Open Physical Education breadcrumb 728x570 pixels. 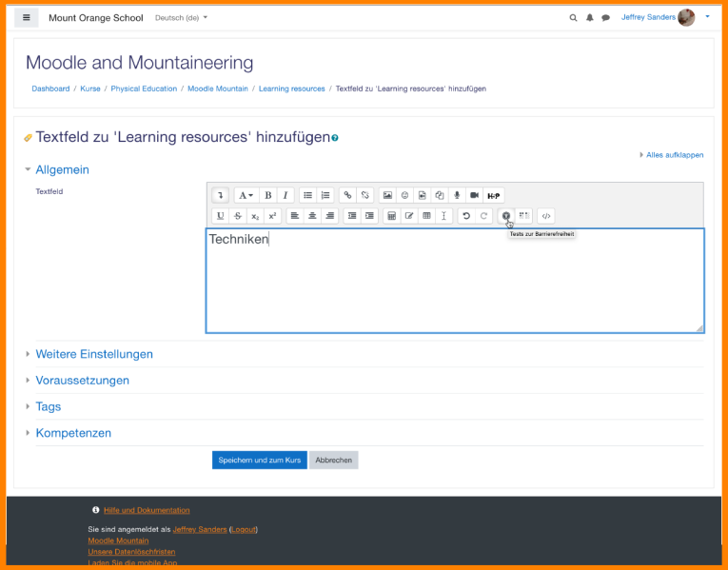pyautogui.click(x=144, y=88)
